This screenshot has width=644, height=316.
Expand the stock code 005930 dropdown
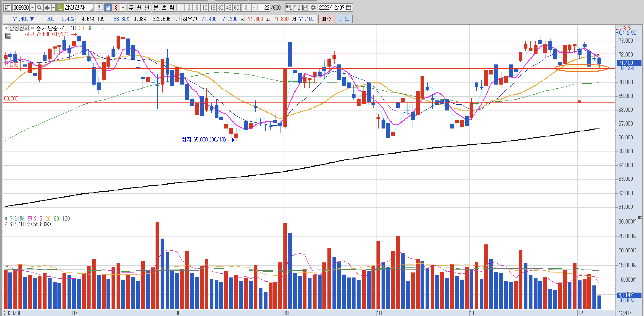tap(32, 8)
